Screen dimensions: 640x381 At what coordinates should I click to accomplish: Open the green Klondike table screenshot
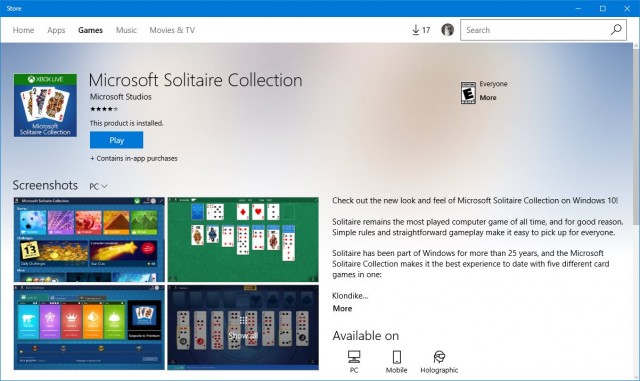click(243, 240)
